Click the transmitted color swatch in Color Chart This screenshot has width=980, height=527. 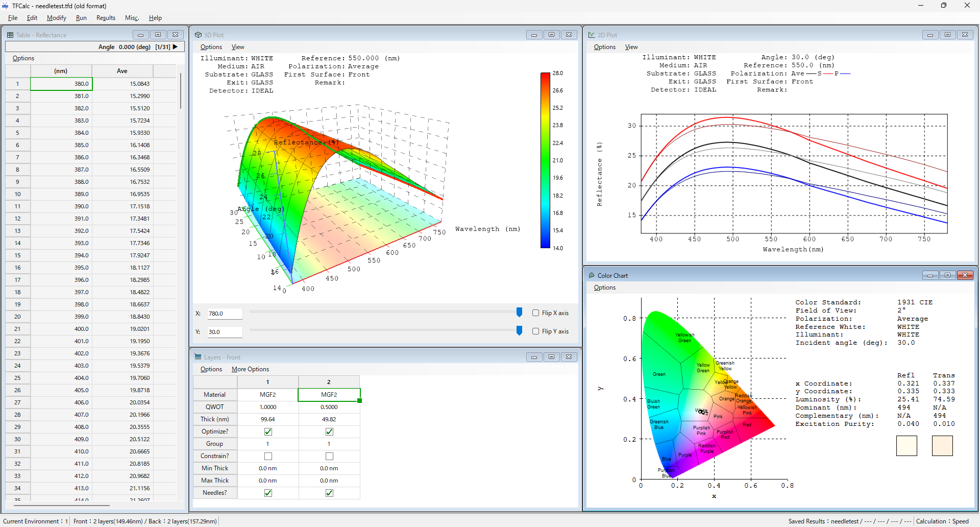tap(942, 446)
